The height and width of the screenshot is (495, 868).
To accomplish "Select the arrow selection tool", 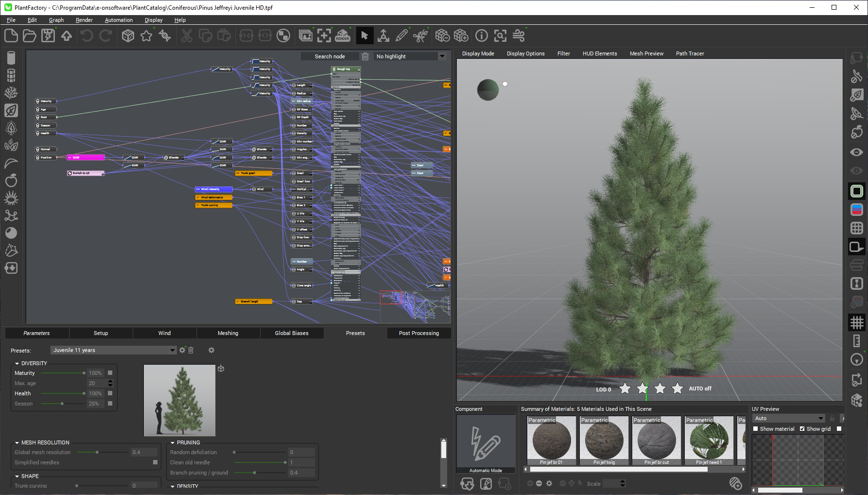I will click(365, 35).
